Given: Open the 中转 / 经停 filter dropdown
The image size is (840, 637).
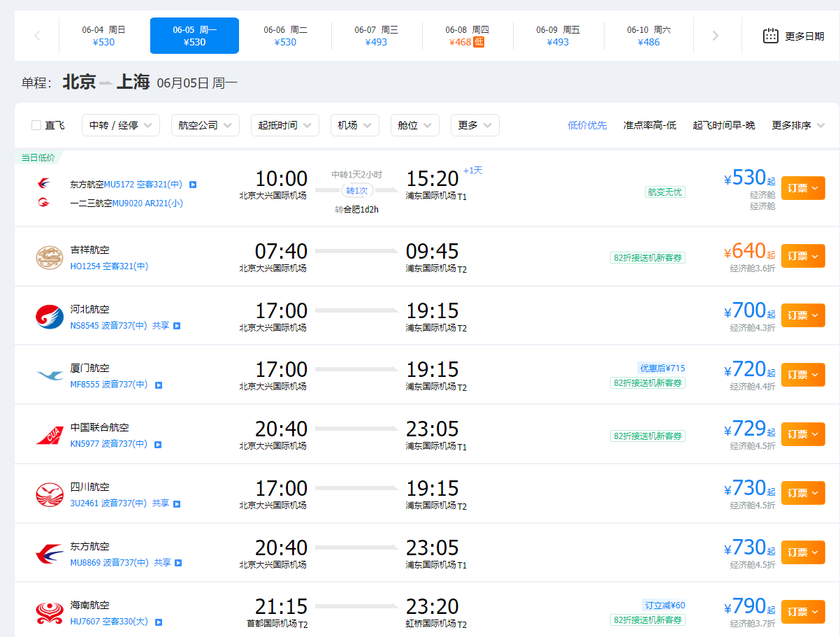Looking at the screenshot, I should tap(121, 125).
